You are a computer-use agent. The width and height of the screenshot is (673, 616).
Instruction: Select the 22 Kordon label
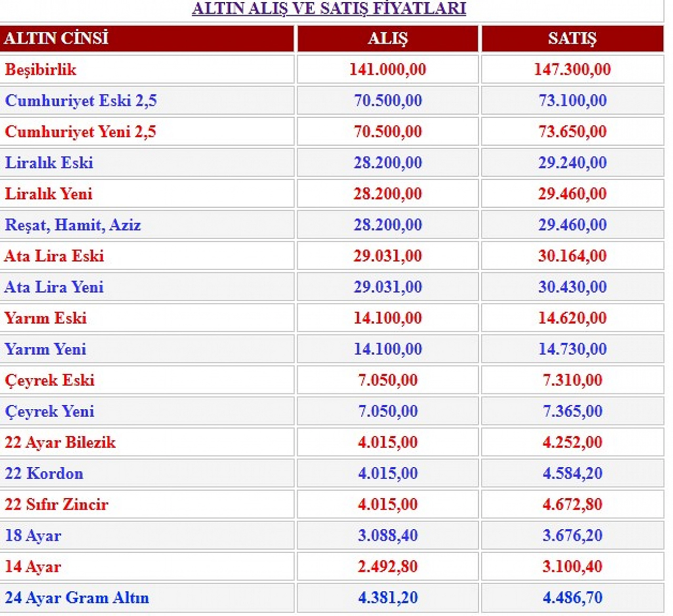tap(44, 473)
